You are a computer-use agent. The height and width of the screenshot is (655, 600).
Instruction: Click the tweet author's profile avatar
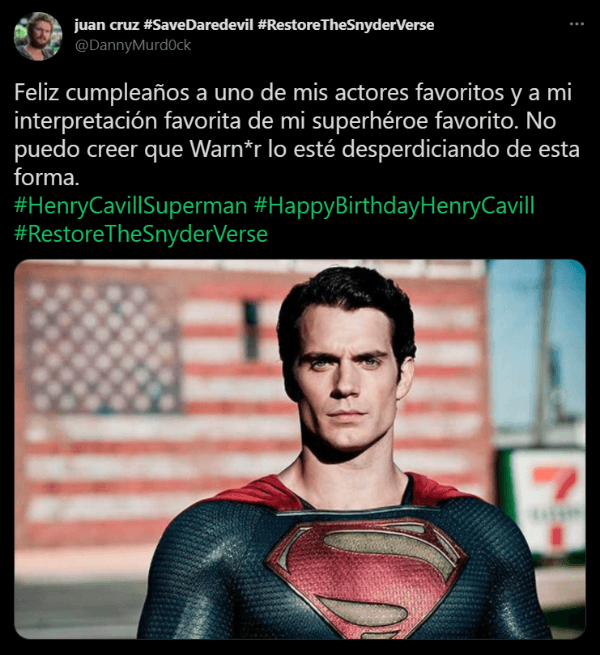[x=38, y=36]
